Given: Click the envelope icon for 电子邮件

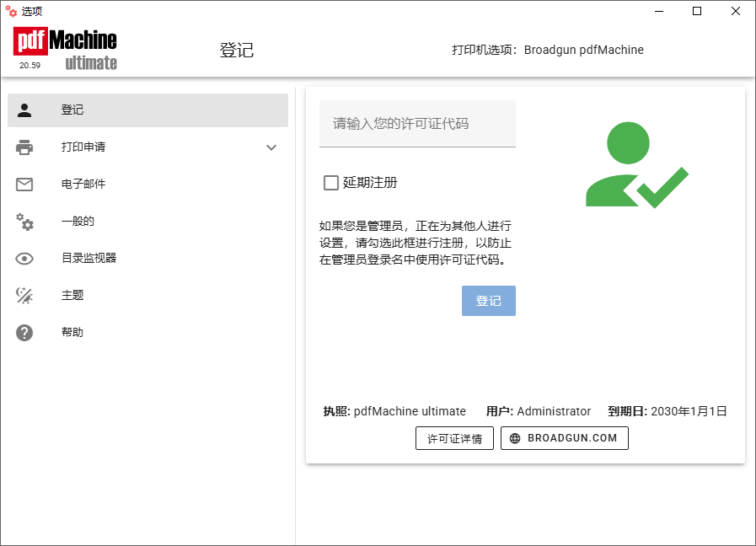Looking at the screenshot, I should click(x=24, y=184).
